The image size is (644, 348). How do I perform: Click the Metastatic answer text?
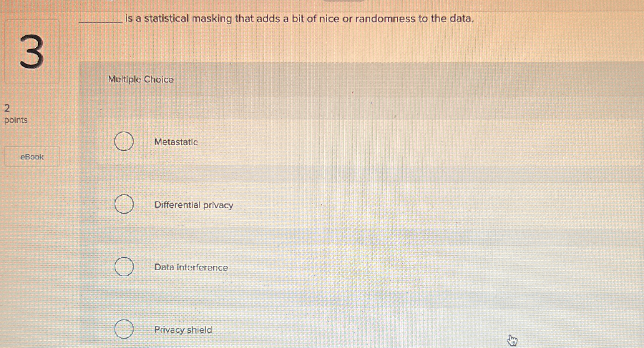pos(176,142)
